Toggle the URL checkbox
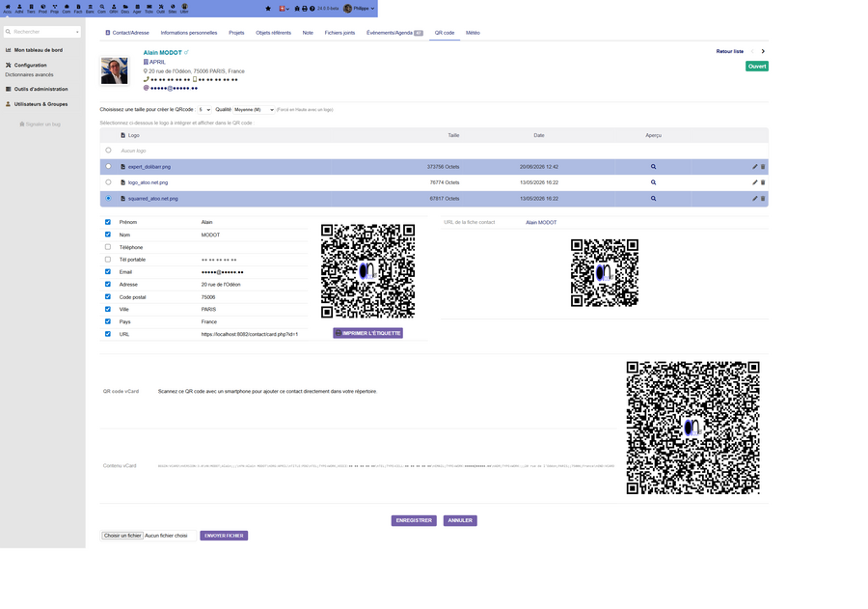Viewport: 868px width, 609px height. (x=108, y=334)
